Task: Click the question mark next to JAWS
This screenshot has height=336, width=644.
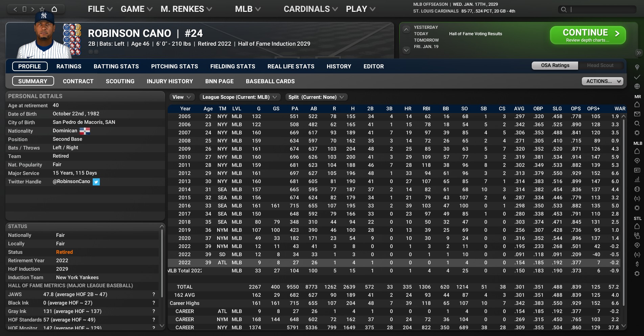Action: pos(154,294)
